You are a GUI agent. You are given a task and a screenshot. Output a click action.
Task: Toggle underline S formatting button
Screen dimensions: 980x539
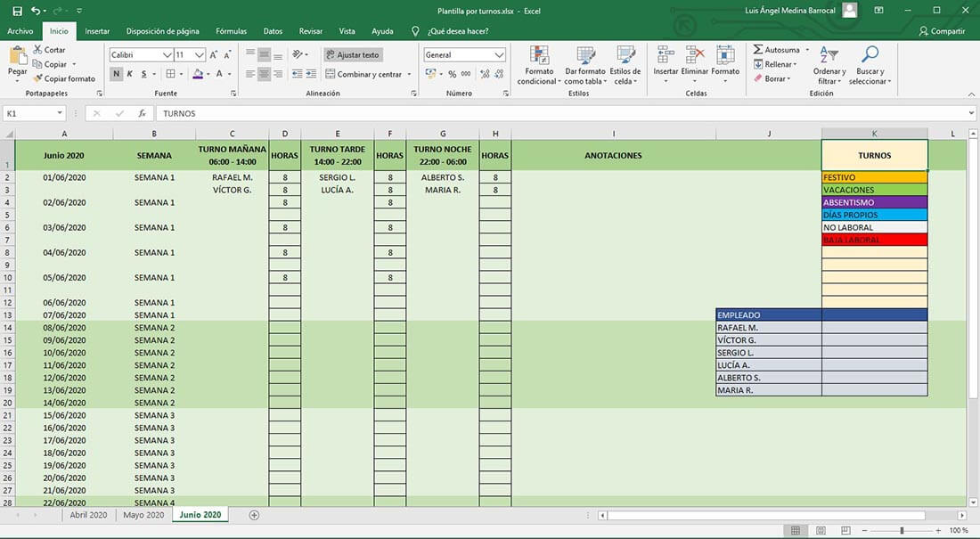click(143, 74)
